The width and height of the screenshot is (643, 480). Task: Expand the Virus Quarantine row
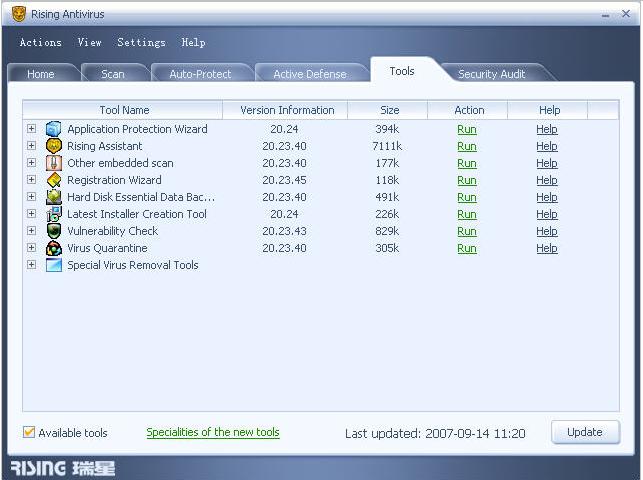coord(31,248)
